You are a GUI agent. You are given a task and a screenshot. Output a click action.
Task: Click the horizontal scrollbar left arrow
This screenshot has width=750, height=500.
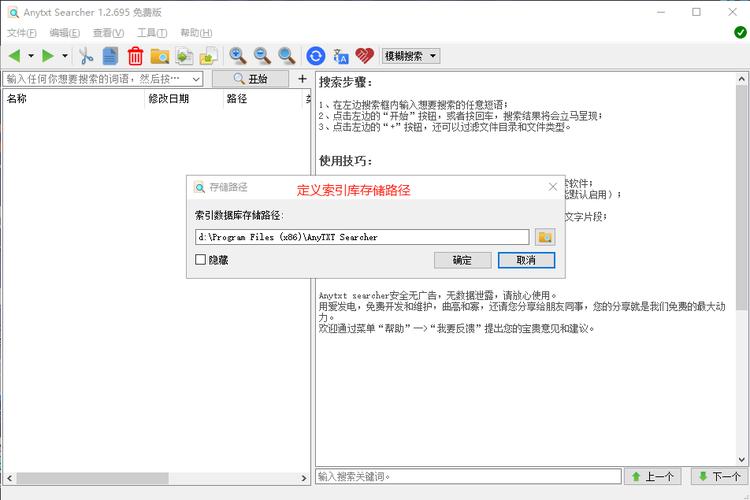(9, 478)
